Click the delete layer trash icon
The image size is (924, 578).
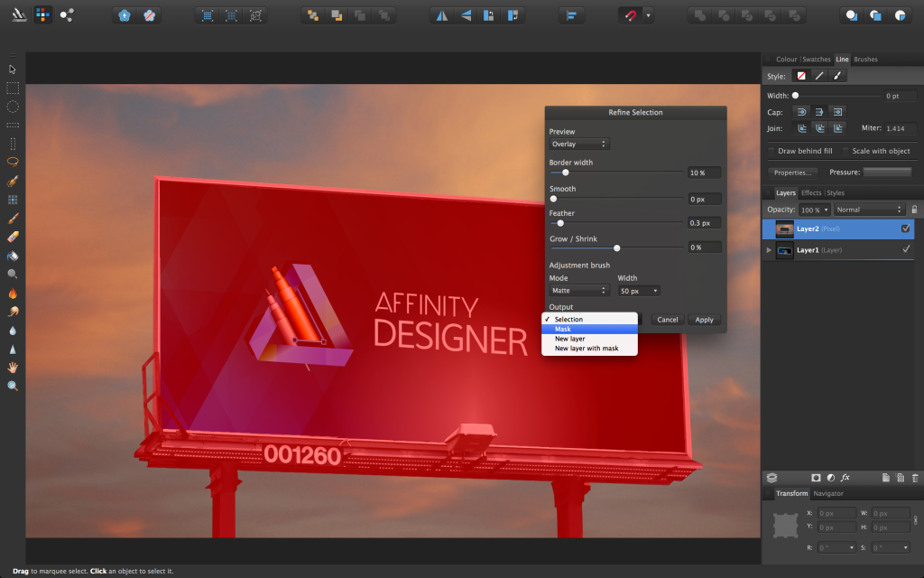tap(915, 478)
